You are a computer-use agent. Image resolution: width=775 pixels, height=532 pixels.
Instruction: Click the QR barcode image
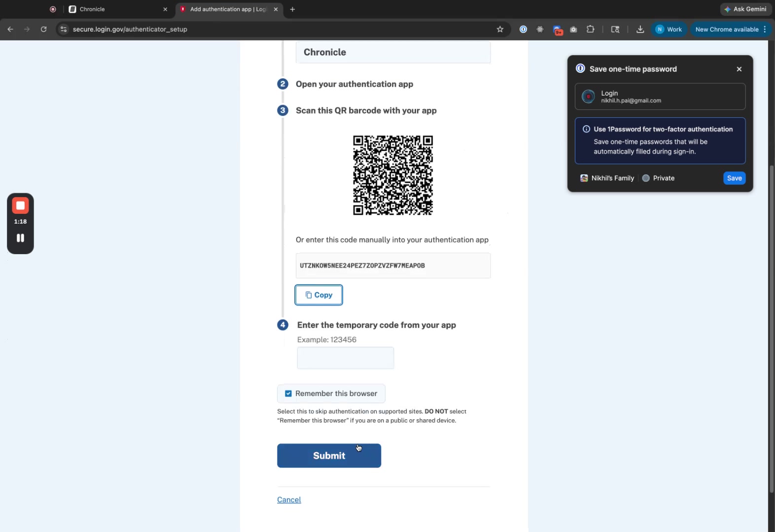pos(393,175)
